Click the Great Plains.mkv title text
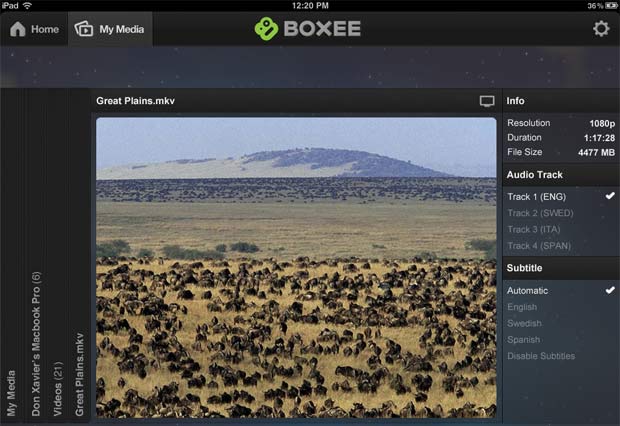Image resolution: width=620 pixels, height=426 pixels. (136, 101)
